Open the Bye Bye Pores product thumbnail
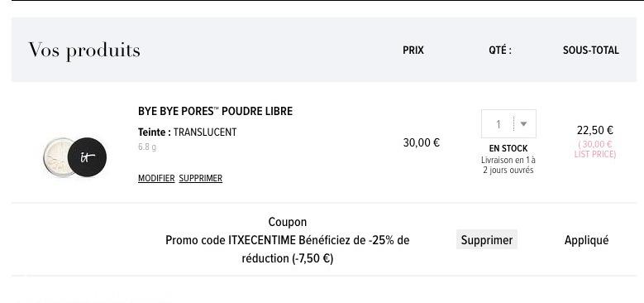Viewport: 644px width, 303px height. click(x=74, y=157)
